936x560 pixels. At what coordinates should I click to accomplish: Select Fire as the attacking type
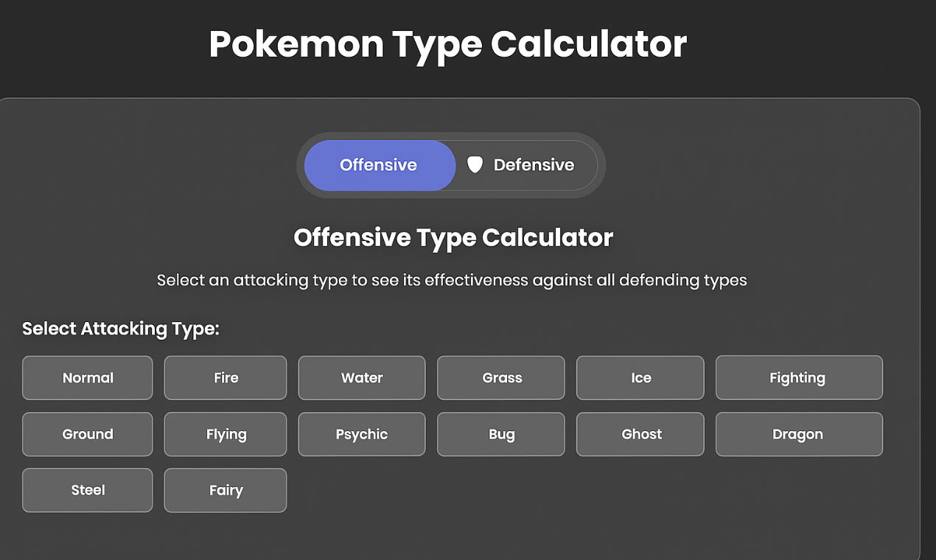point(225,377)
